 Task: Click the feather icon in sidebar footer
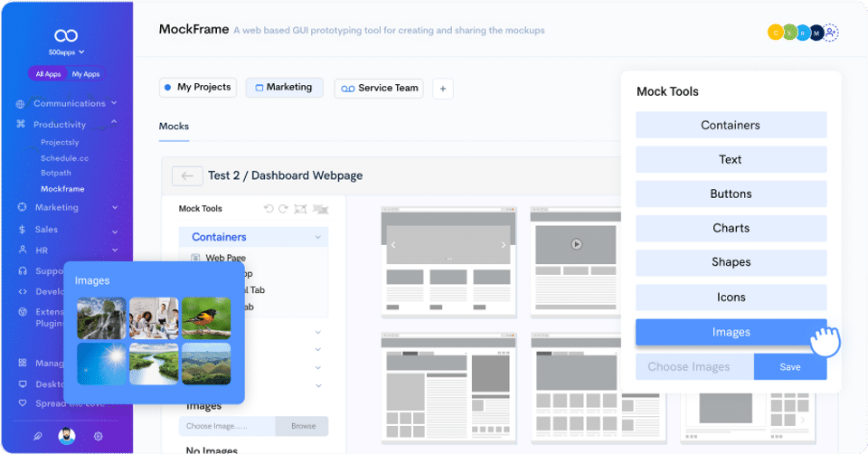37,436
